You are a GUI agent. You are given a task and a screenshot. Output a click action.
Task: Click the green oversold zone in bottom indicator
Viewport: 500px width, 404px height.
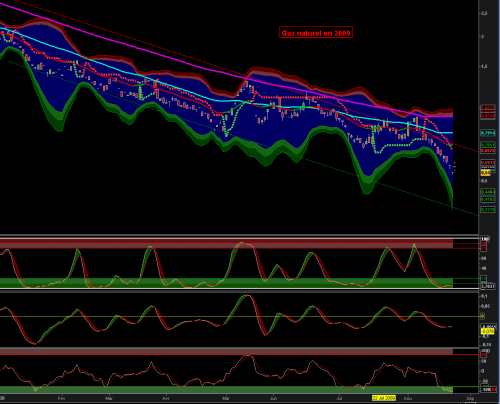(x=226, y=389)
